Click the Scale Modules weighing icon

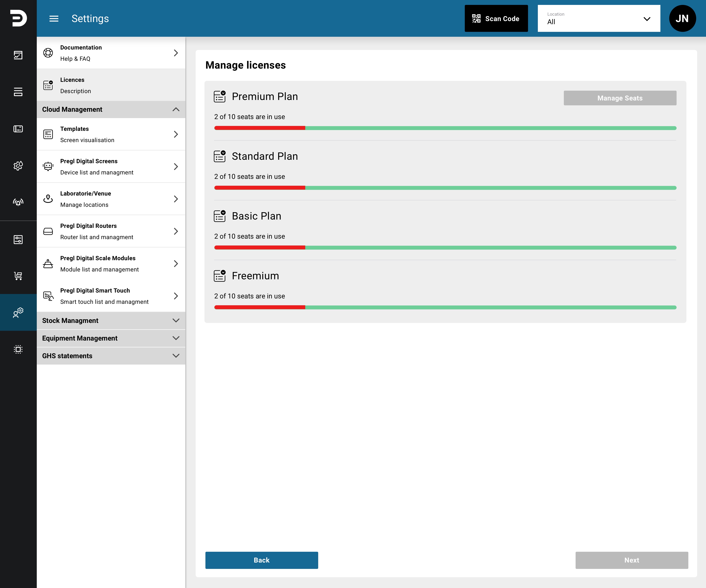coord(48,264)
